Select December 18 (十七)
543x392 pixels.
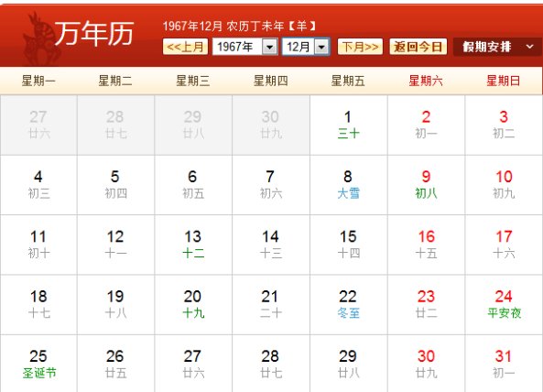point(38,305)
